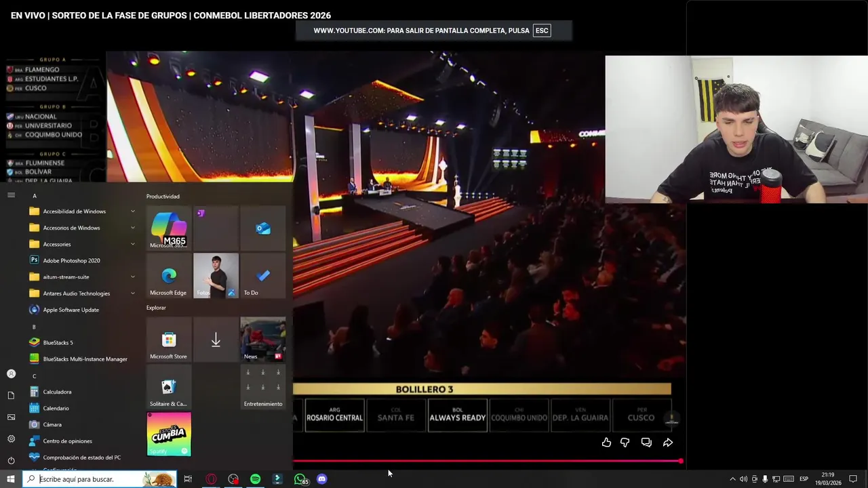Open the Microsoft 365 tile
The image size is (868, 488).
tap(169, 228)
